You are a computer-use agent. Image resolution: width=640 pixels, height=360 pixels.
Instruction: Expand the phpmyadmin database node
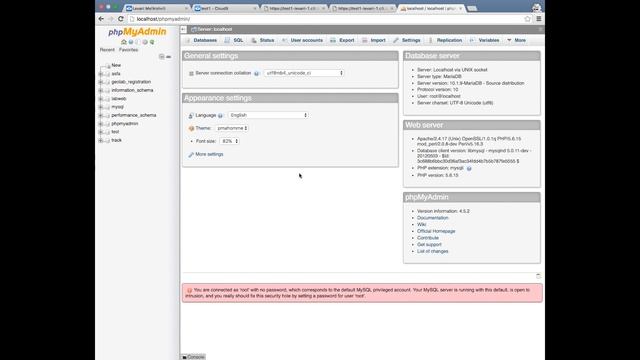(x=101, y=124)
